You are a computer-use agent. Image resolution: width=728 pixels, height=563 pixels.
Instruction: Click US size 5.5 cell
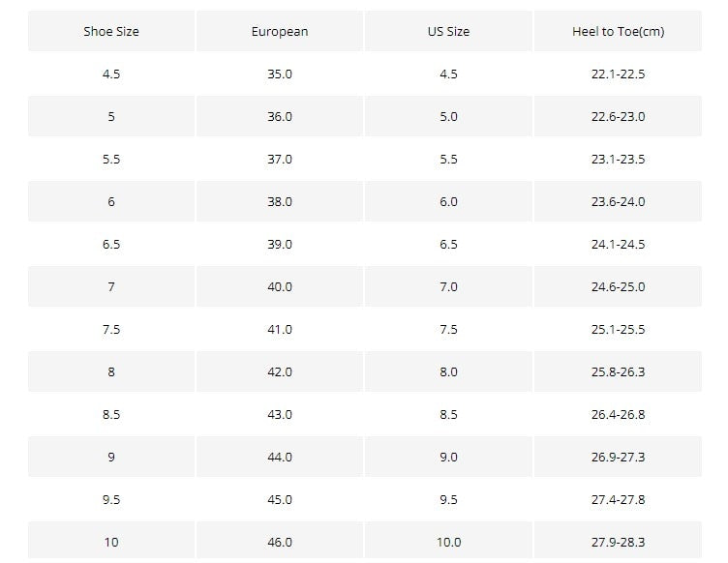point(448,160)
